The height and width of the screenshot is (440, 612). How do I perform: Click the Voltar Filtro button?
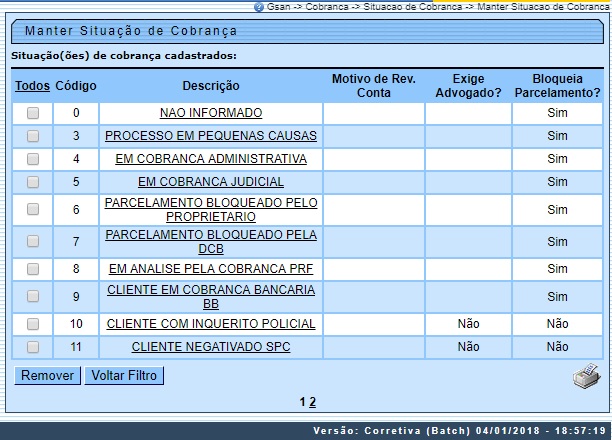click(124, 376)
